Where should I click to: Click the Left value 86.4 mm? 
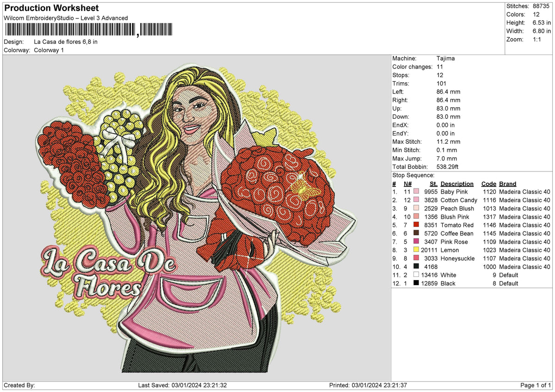448,92
